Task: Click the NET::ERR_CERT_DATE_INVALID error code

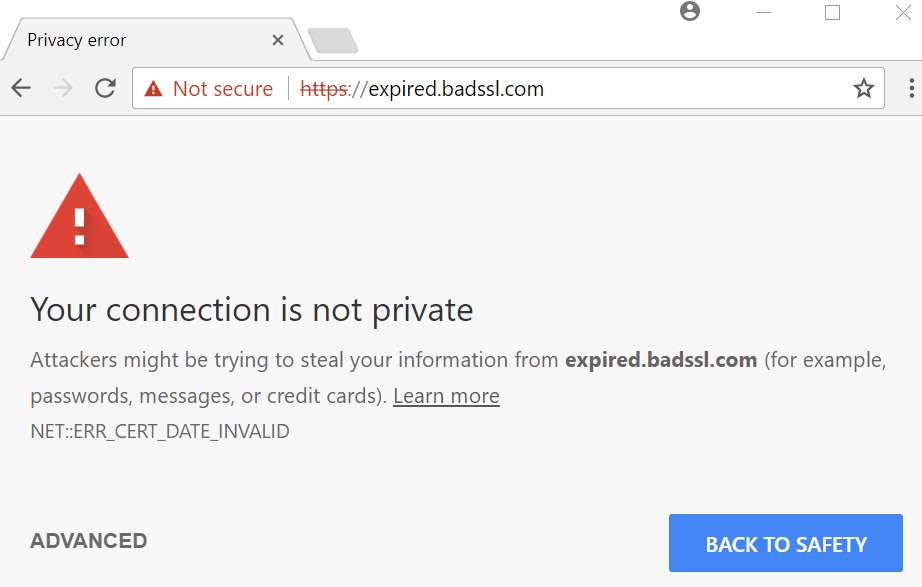Action: 160,432
